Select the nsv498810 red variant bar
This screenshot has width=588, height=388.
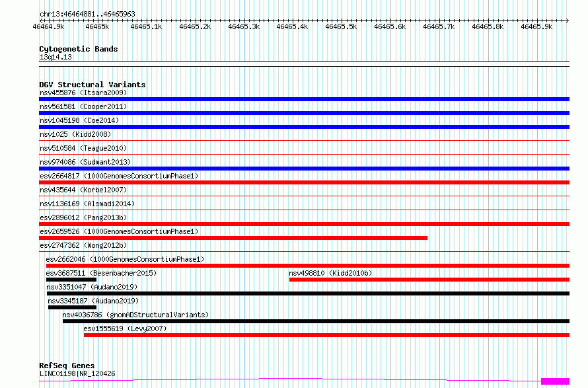pos(429,280)
